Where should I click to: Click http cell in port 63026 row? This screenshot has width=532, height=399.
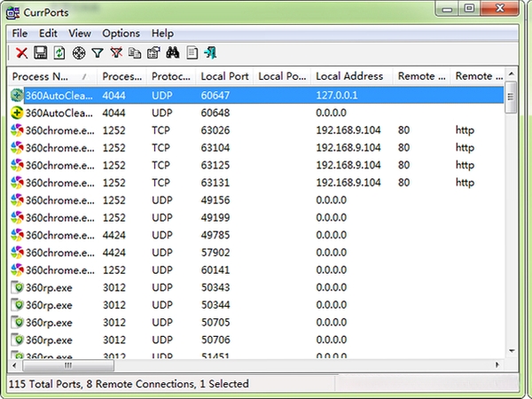click(465, 130)
